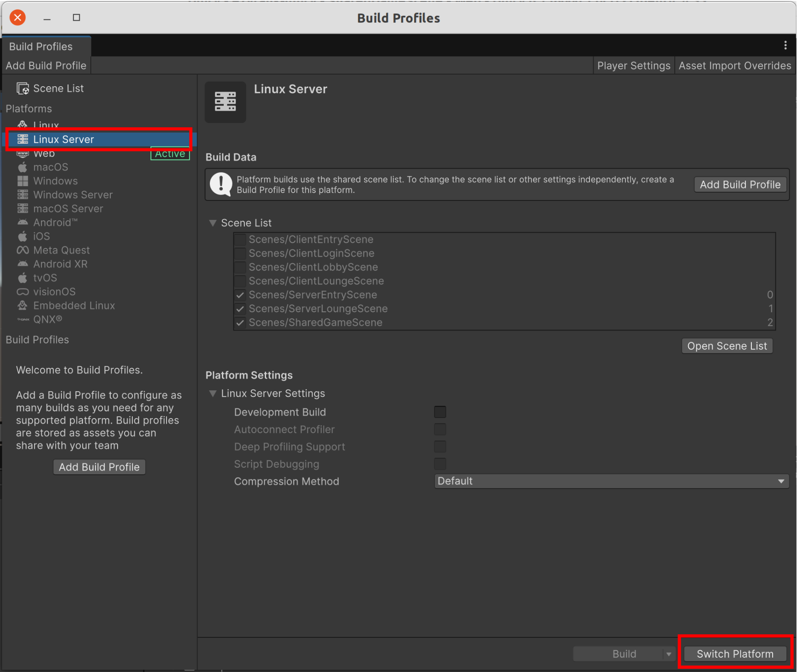797x672 pixels.
Task: Open the Compression Method dropdown
Action: click(611, 481)
